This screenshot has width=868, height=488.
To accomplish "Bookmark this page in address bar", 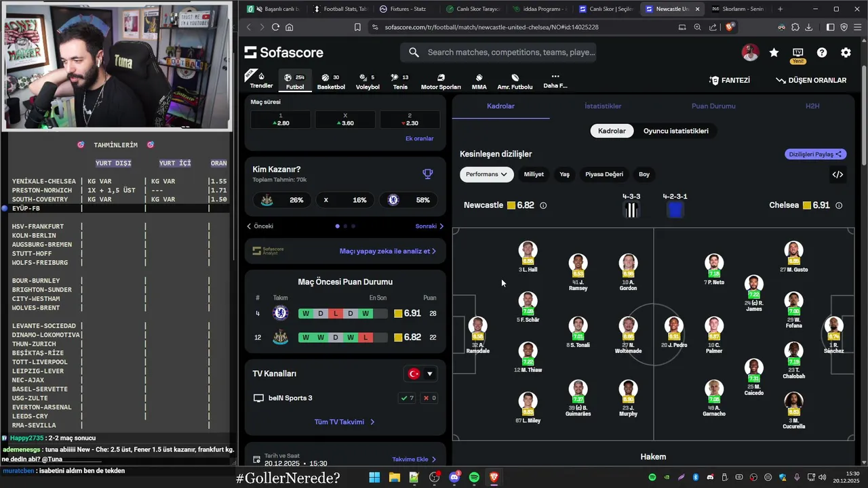I will 357,27.
